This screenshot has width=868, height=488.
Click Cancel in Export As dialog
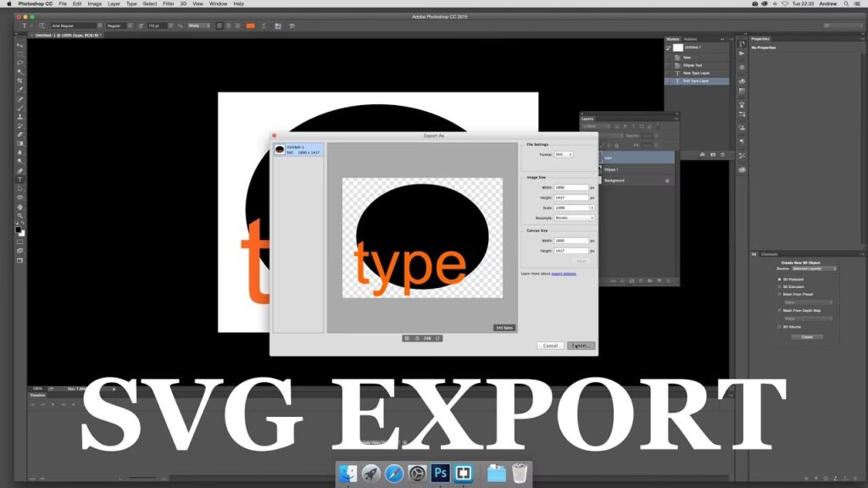550,346
